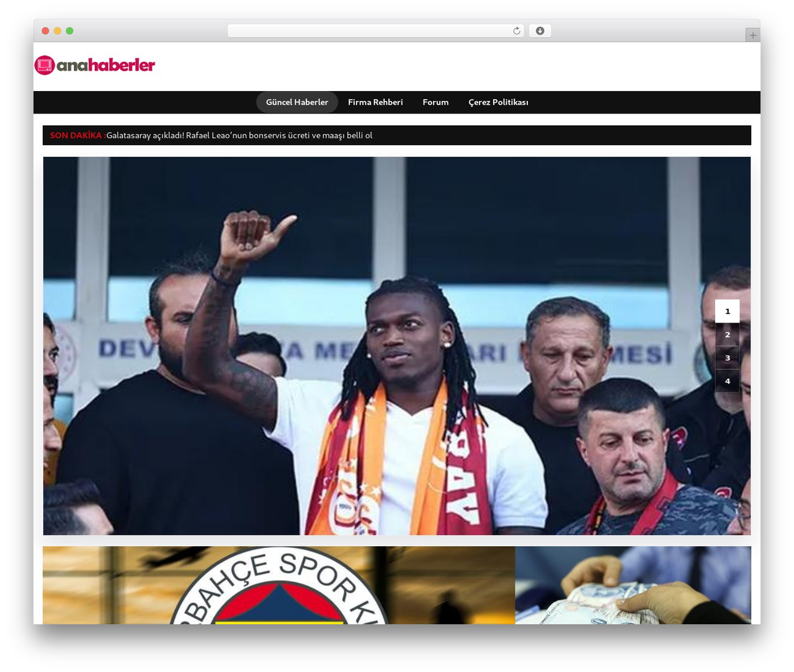This screenshot has height=672, width=794.
Task: Click the anahaberler logo icon
Action: point(45,65)
